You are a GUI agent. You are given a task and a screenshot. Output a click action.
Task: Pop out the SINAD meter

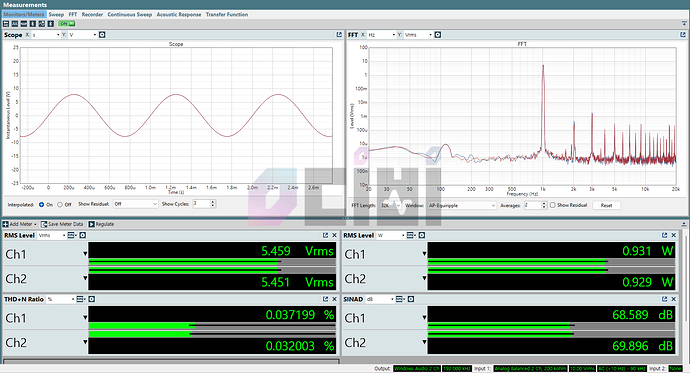(664, 299)
